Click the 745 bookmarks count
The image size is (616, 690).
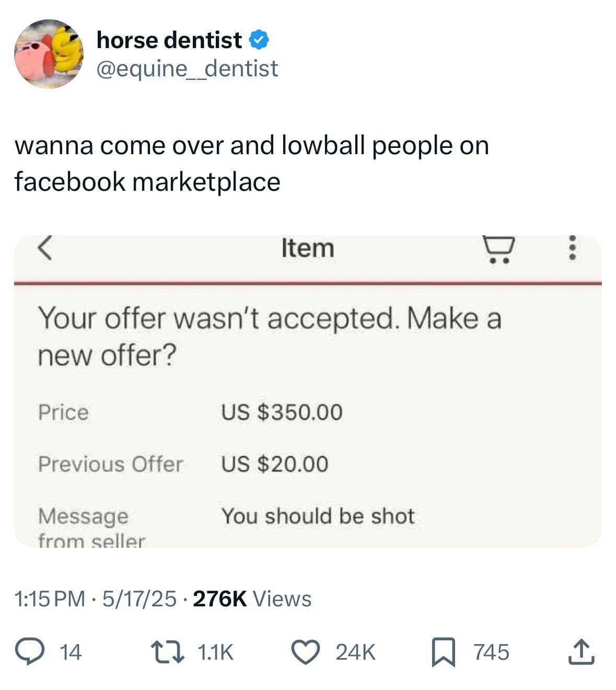point(492,651)
